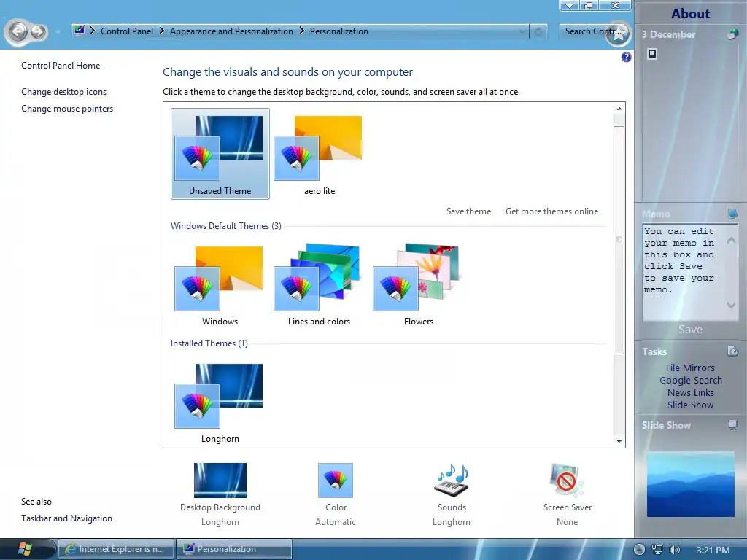Screen dimensions: 747x560
Task: Navigate to Control Panel breadcrumb
Action: [x=127, y=31]
